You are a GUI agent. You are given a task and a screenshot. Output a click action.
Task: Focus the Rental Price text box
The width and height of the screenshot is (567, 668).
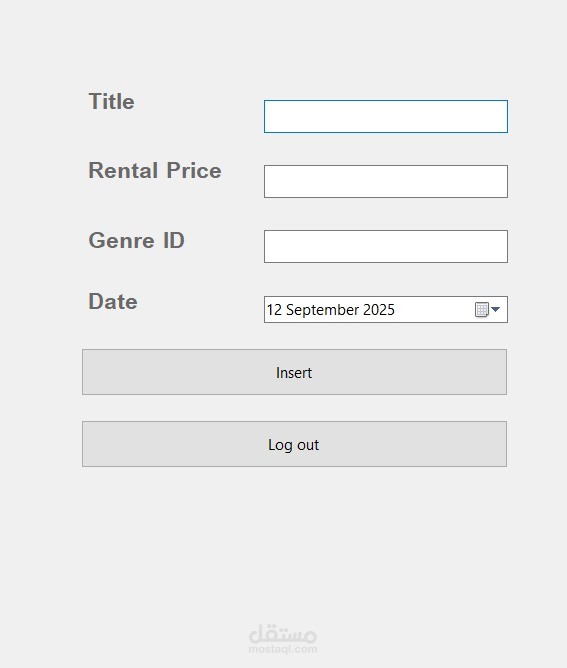pos(386,181)
